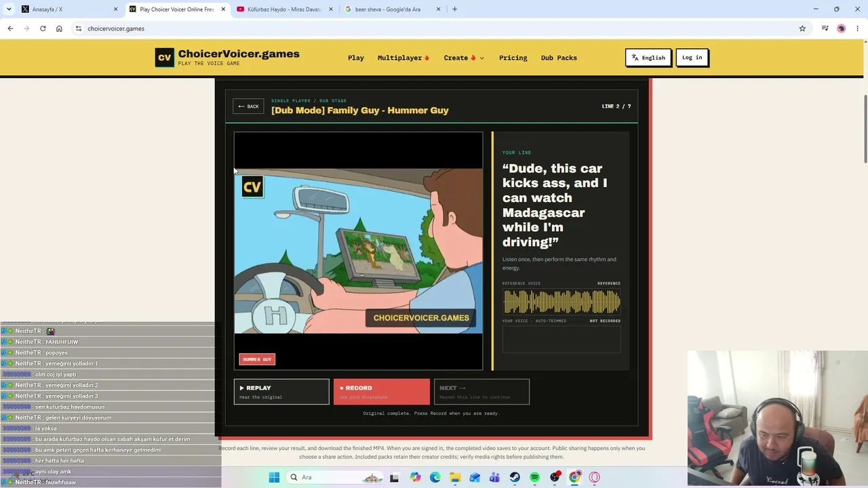Bookmark this page with the star icon
The height and width of the screenshot is (488, 868).
[802, 28]
